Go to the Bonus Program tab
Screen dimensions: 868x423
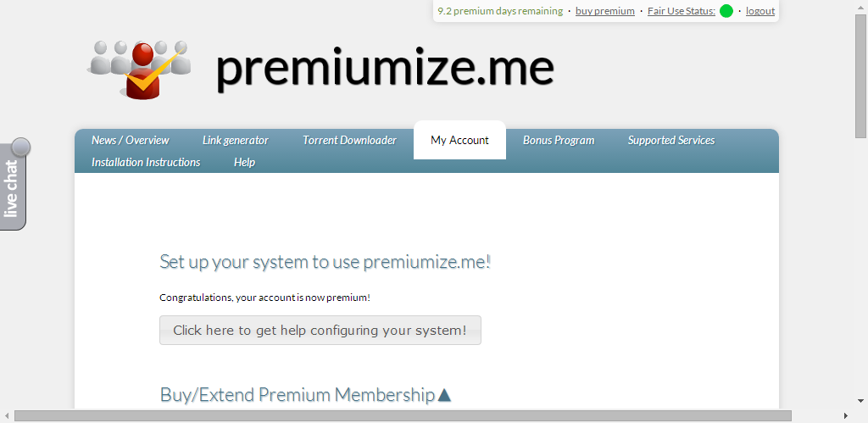[558, 140]
